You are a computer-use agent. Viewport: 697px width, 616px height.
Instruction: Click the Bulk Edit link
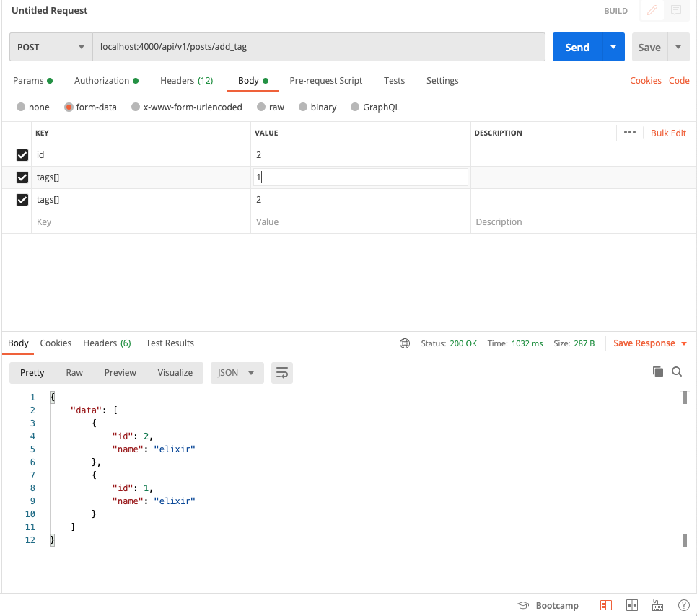[668, 133]
